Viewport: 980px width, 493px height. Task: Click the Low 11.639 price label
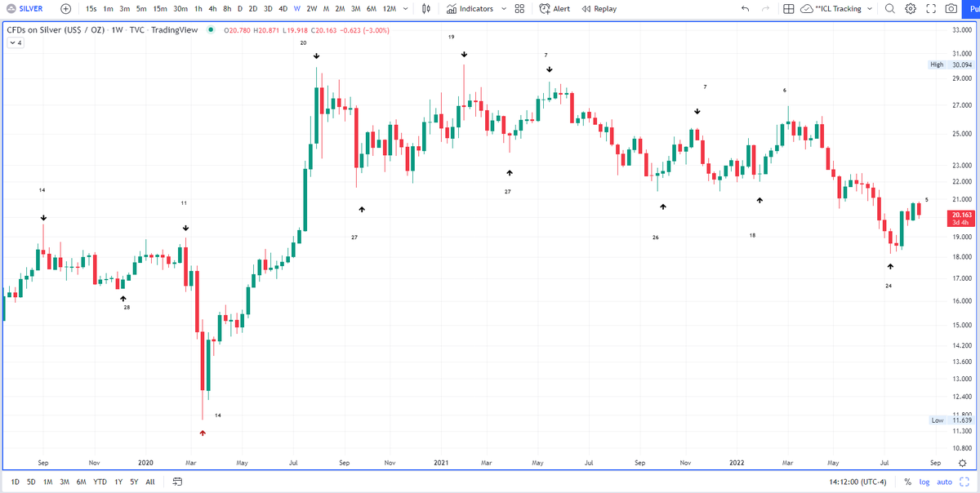(x=950, y=420)
